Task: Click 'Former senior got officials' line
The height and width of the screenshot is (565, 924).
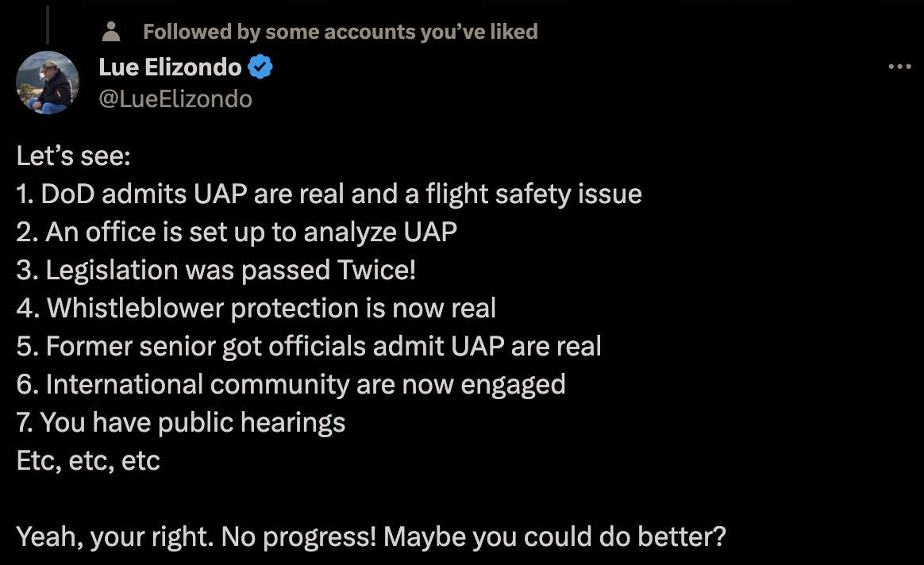Action: 309,346
